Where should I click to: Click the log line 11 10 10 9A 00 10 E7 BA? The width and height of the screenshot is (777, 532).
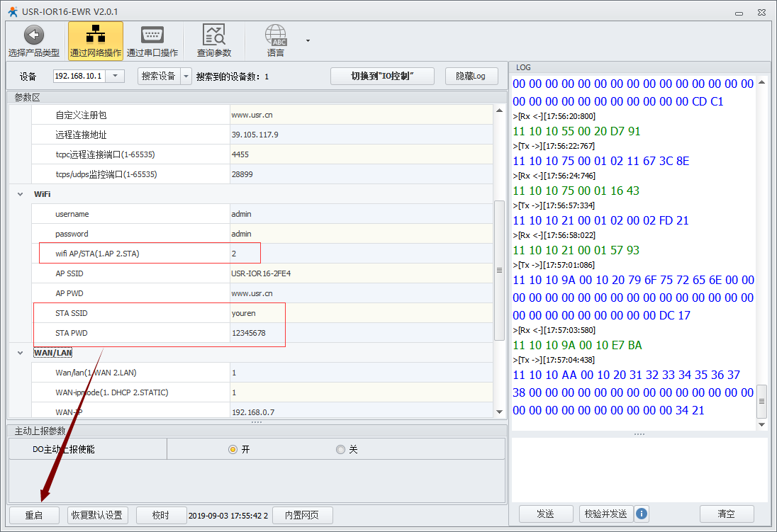[577, 345]
